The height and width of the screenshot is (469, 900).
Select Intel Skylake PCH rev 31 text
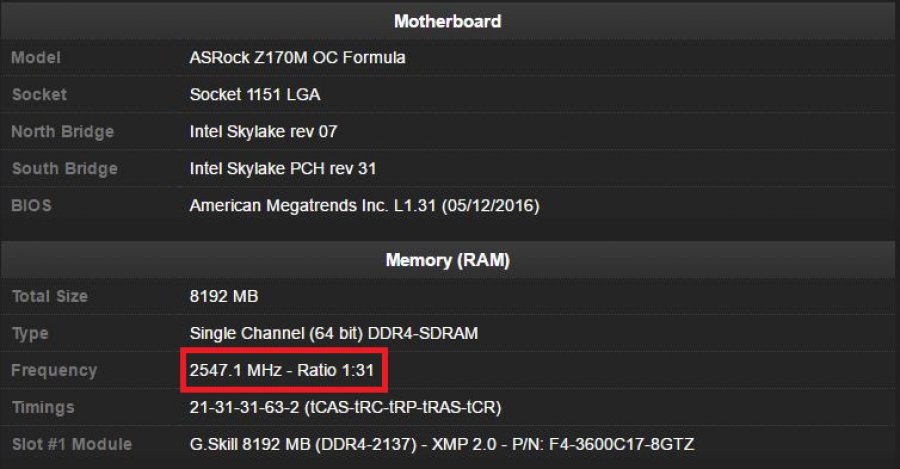[282, 168]
